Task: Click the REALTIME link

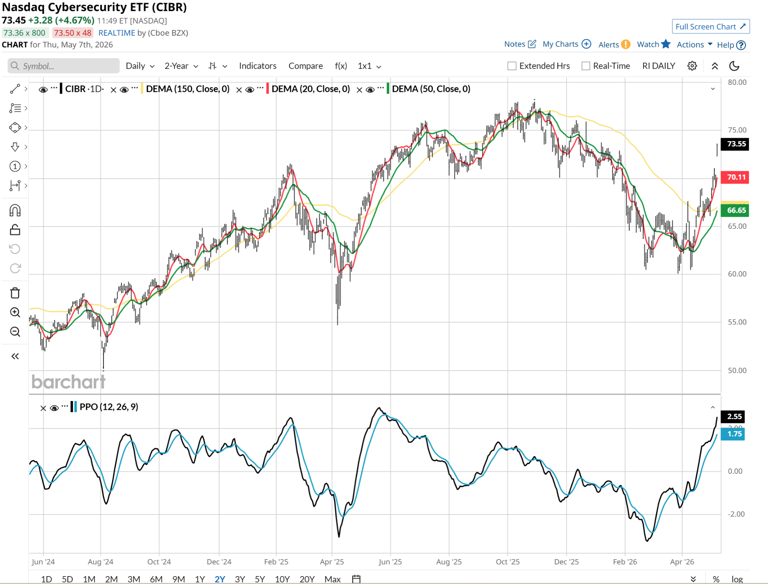Action: 117,33
